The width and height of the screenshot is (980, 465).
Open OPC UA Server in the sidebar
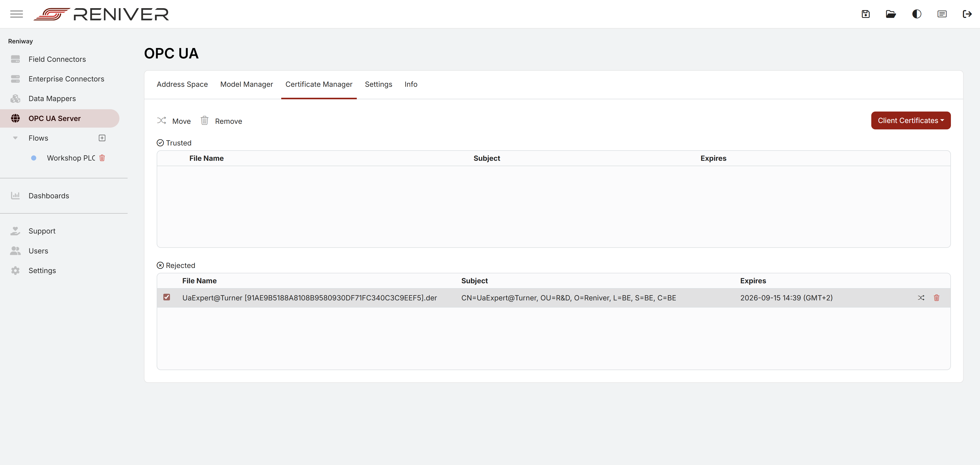54,118
